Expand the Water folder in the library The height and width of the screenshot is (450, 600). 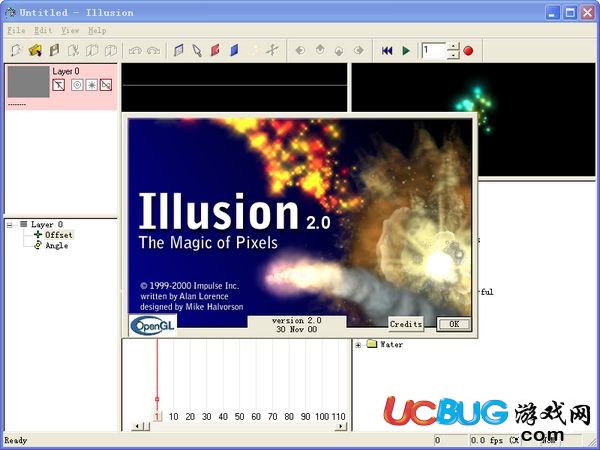[x=358, y=345]
